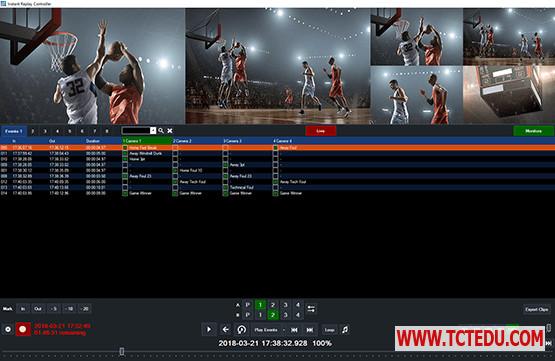Toggle the Loop button
The image size is (555, 361).
(x=330, y=330)
